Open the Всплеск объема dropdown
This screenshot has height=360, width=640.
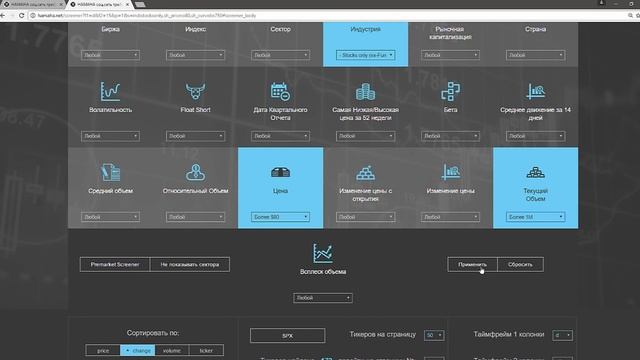click(x=323, y=298)
